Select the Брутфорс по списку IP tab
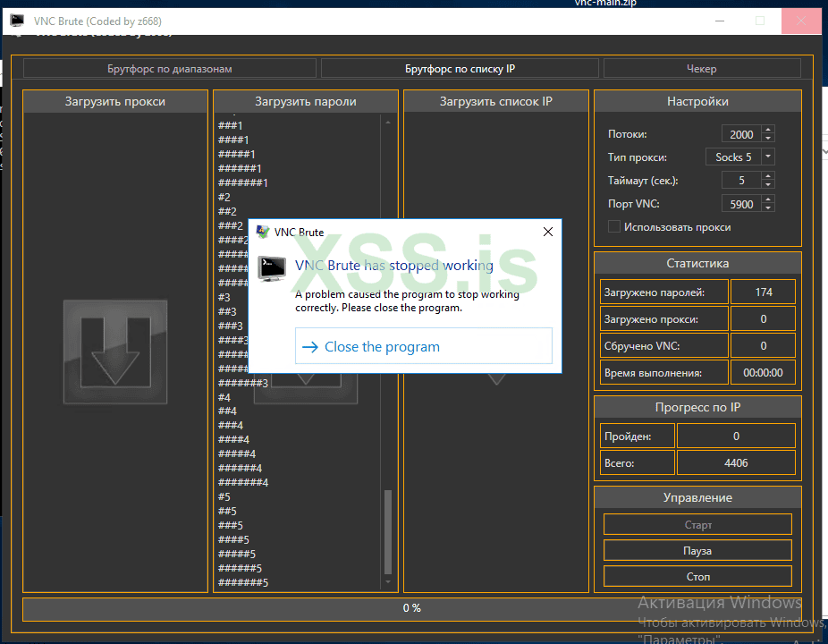The width and height of the screenshot is (828, 644). [460, 69]
